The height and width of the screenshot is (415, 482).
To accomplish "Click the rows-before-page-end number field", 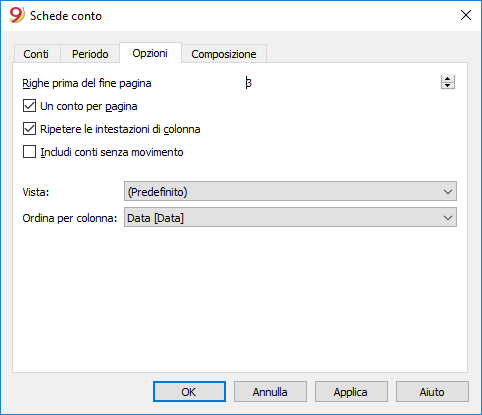I will click(342, 82).
